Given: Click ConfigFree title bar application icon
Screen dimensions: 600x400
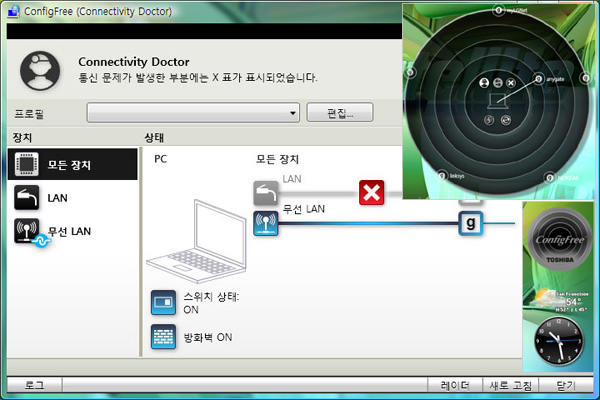Looking at the screenshot, I should (14, 11).
